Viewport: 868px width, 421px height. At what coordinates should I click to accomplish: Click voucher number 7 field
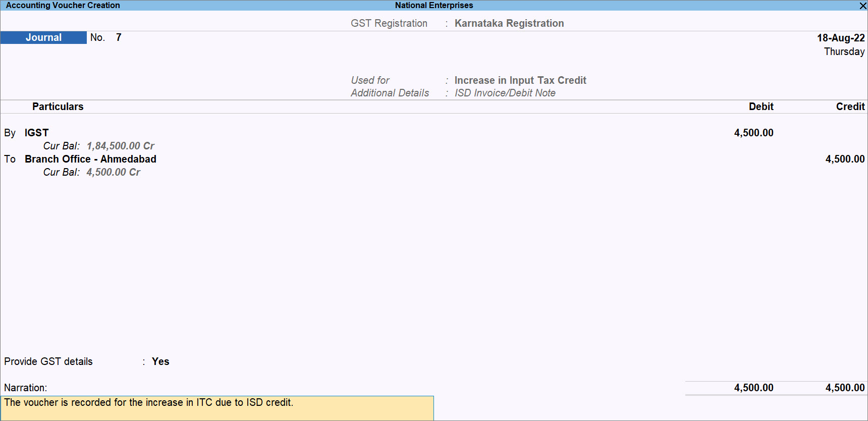pyautogui.click(x=119, y=37)
